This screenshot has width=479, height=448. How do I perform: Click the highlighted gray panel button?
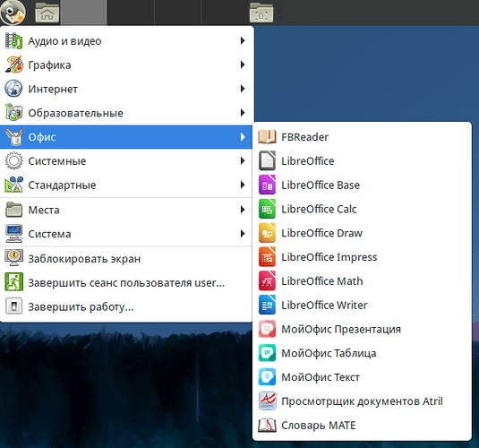[83, 13]
